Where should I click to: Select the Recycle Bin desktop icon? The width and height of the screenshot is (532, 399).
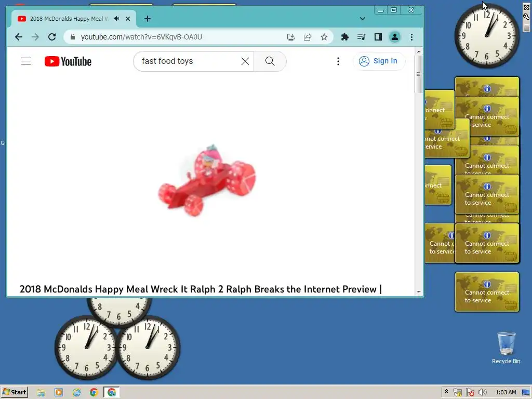pyautogui.click(x=506, y=348)
